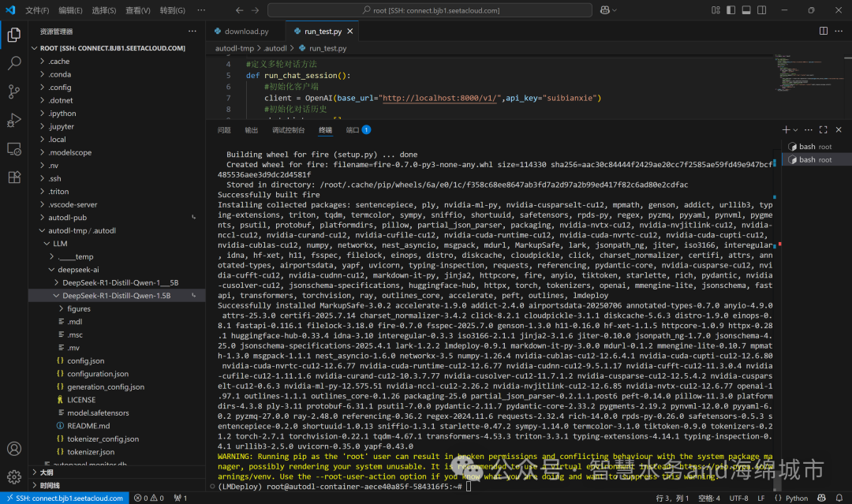852x504 pixels.
Task: Toggle the primary side bar visibility
Action: point(731,9)
